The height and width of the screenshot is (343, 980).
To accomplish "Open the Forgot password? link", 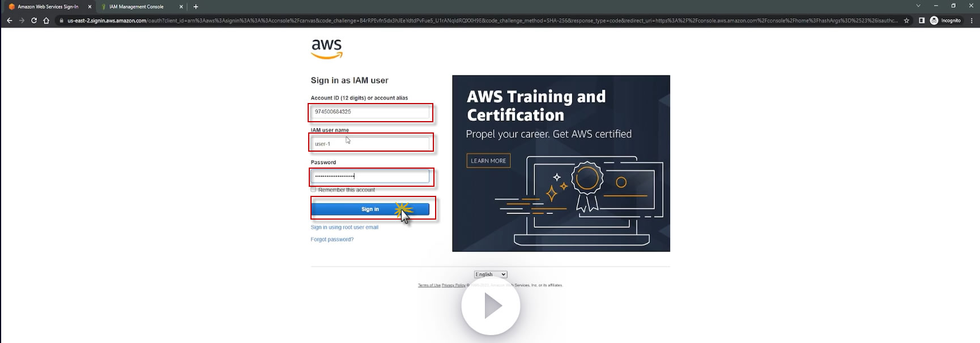I will pyautogui.click(x=332, y=239).
